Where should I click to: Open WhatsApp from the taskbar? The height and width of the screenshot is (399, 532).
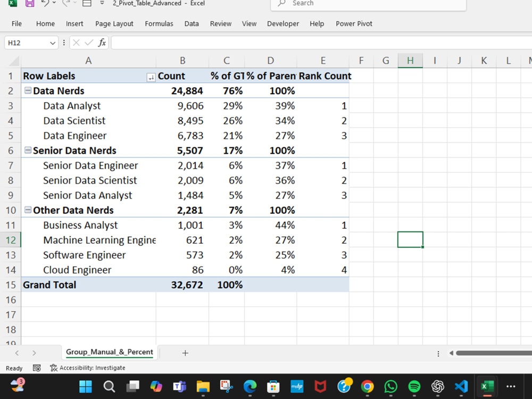click(391, 386)
